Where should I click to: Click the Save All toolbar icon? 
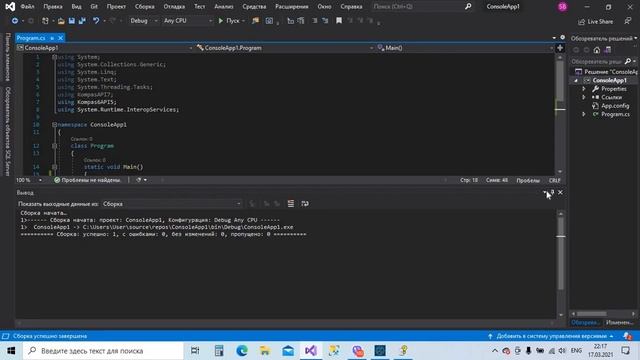82,21
